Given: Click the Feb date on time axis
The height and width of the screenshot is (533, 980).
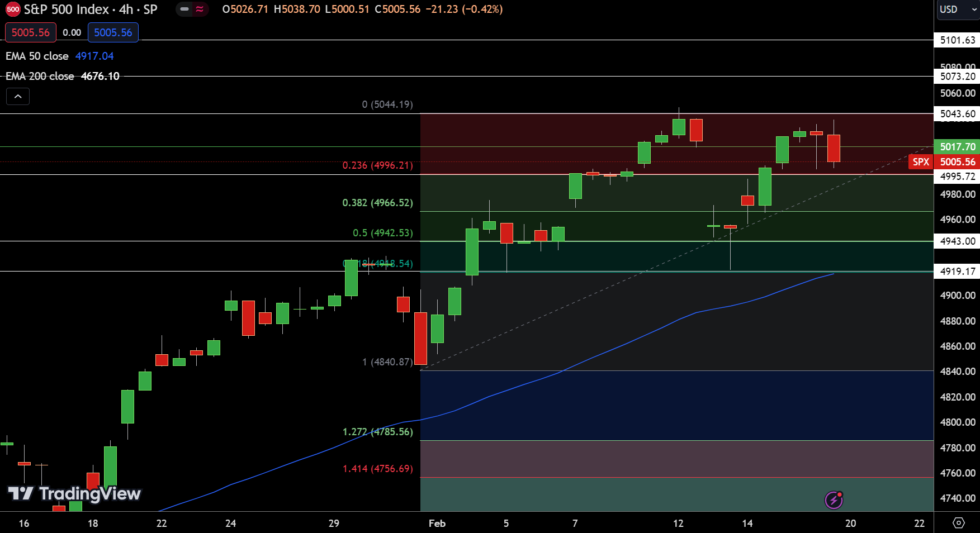Looking at the screenshot, I should (437, 524).
